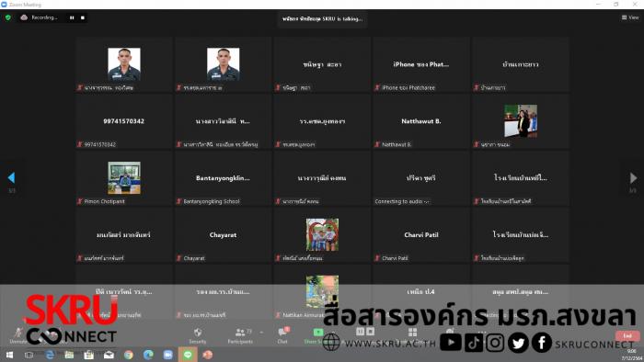Stop the meeting recording
The image size is (644, 362).
tap(83, 17)
